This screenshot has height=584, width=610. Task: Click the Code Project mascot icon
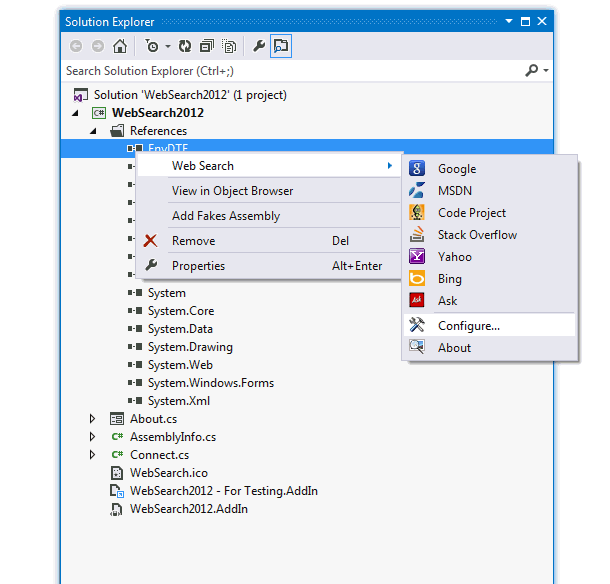417,212
